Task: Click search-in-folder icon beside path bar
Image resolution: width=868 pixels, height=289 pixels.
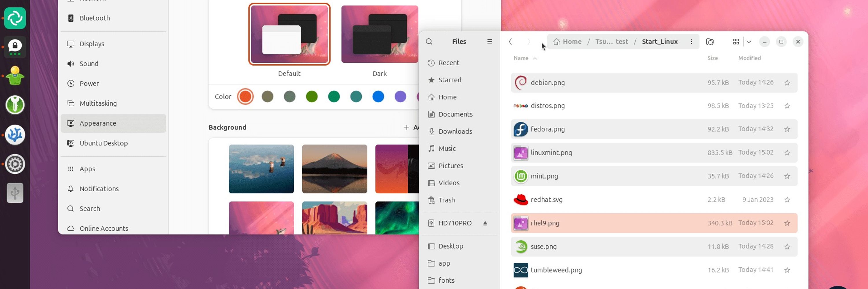Action: tap(710, 42)
